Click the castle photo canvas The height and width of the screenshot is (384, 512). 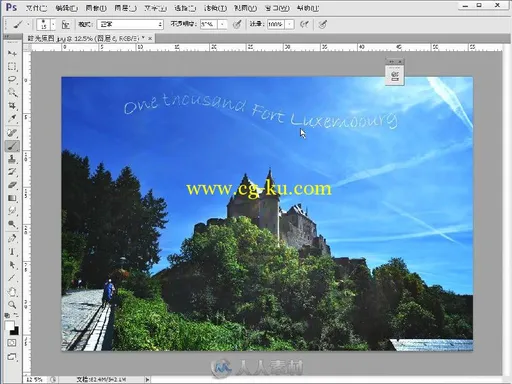[267, 214]
